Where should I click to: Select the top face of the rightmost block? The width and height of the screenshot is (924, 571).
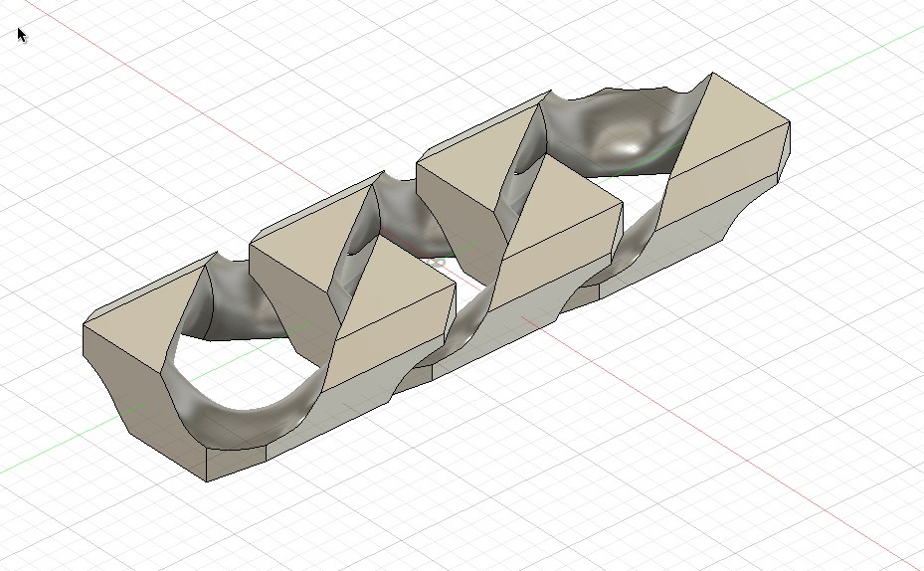pyautogui.click(x=729, y=125)
